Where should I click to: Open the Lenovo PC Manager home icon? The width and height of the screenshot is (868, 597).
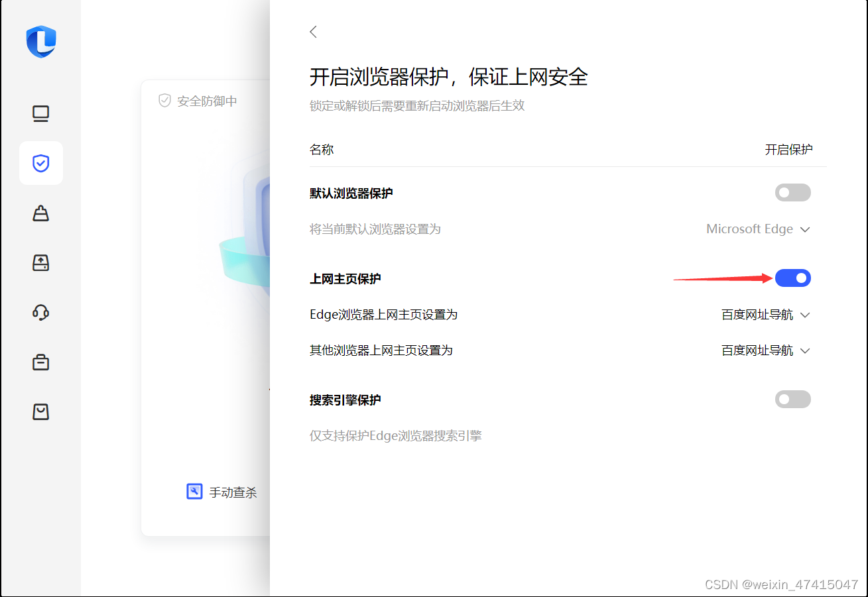coord(40,113)
